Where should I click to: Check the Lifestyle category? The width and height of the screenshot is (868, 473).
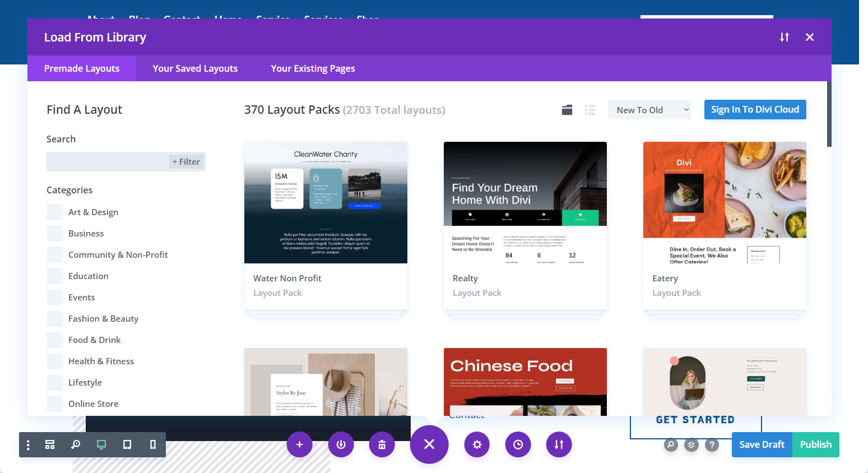click(55, 383)
